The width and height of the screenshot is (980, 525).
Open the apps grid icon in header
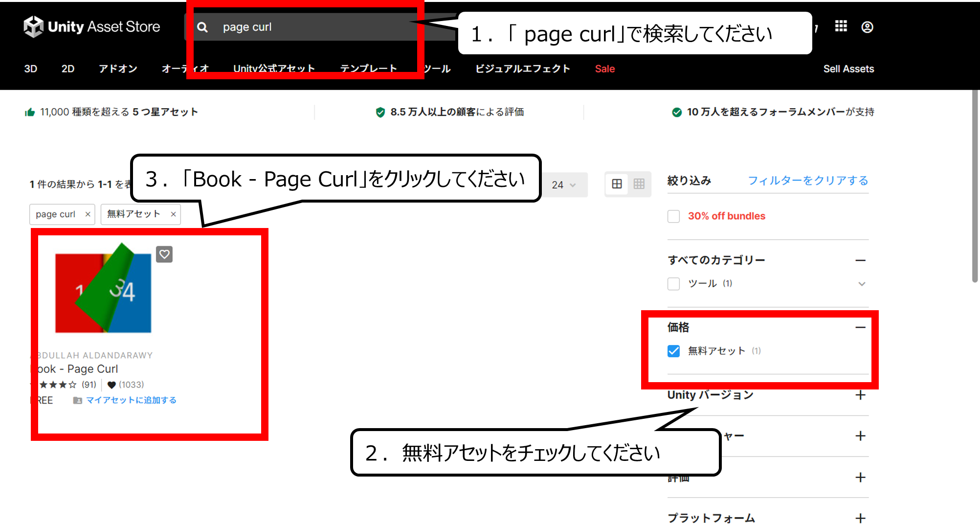pyautogui.click(x=841, y=26)
